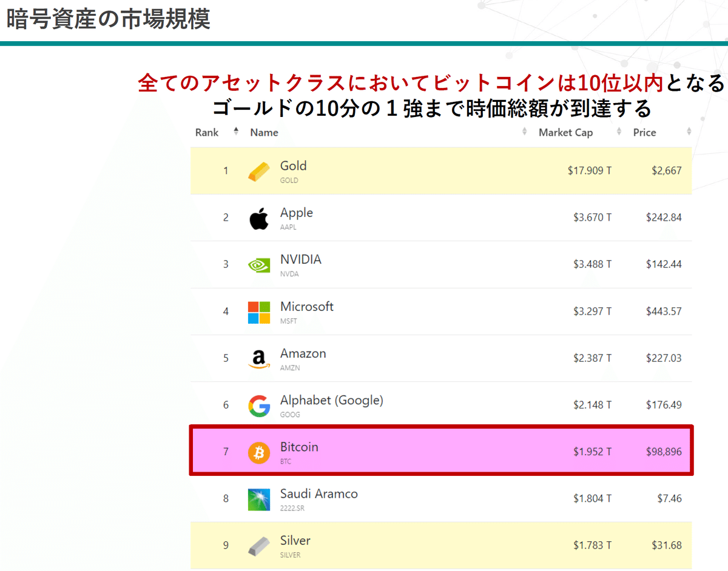Click the Apple logo icon

click(259, 218)
